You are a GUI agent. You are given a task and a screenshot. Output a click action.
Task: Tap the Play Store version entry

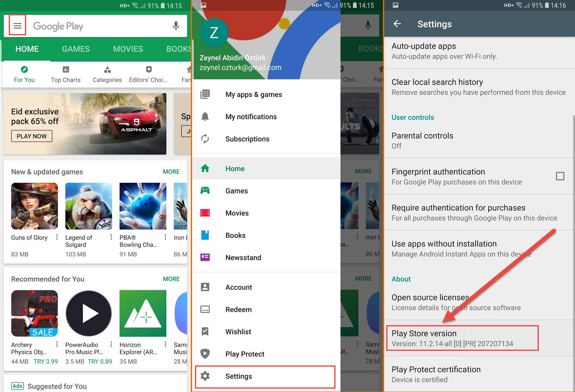tap(479, 338)
